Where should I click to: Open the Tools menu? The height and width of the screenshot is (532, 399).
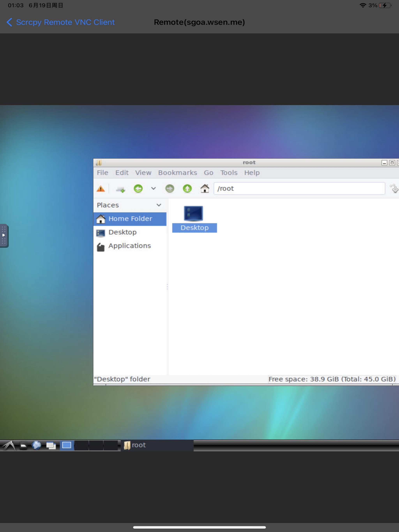pyautogui.click(x=229, y=173)
